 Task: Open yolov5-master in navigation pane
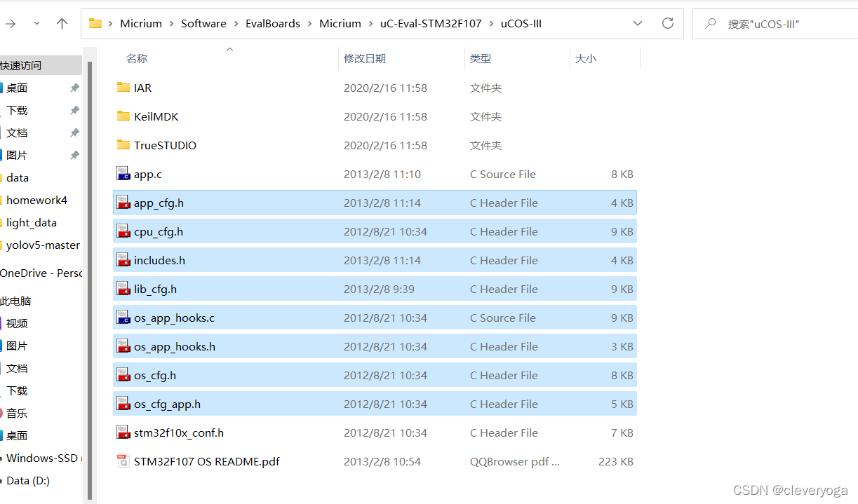[x=43, y=245]
